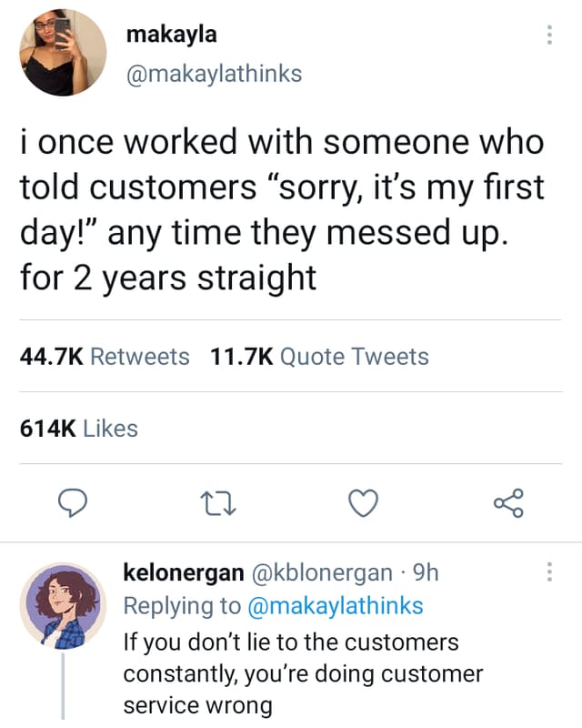Screen dimensions: 582x728
Task: Toggle retweet status for the tweet
Action: [x=218, y=501]
